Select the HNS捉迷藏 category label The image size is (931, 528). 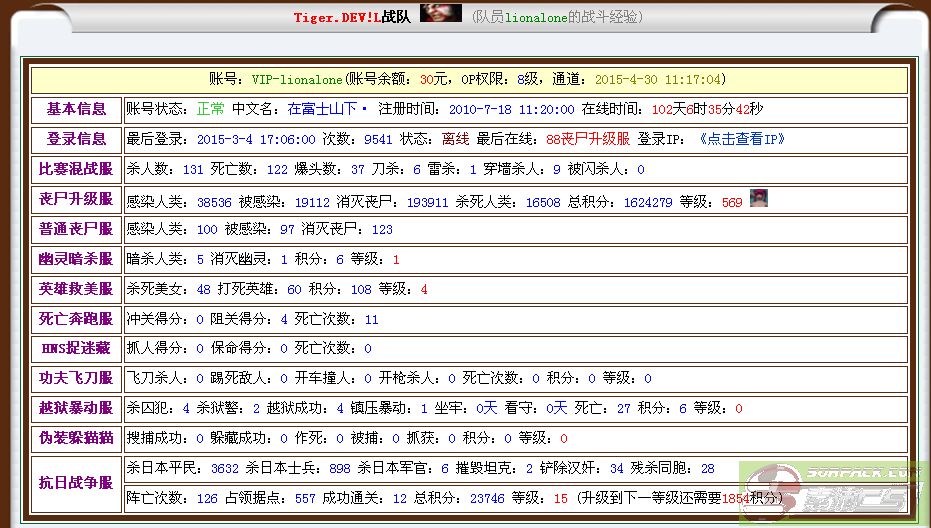pos(76,349)
